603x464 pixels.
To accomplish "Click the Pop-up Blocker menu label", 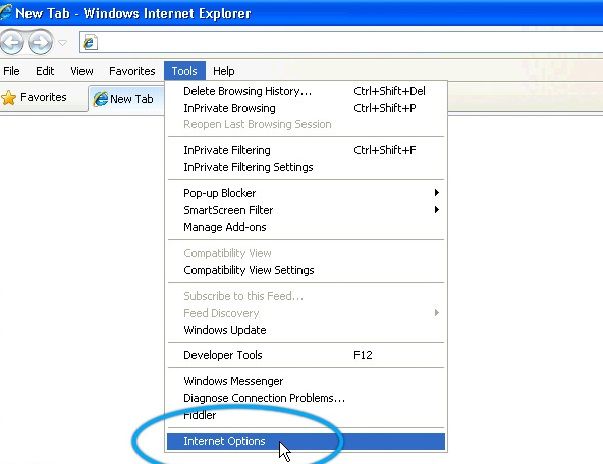I will [x=220, y=193].
